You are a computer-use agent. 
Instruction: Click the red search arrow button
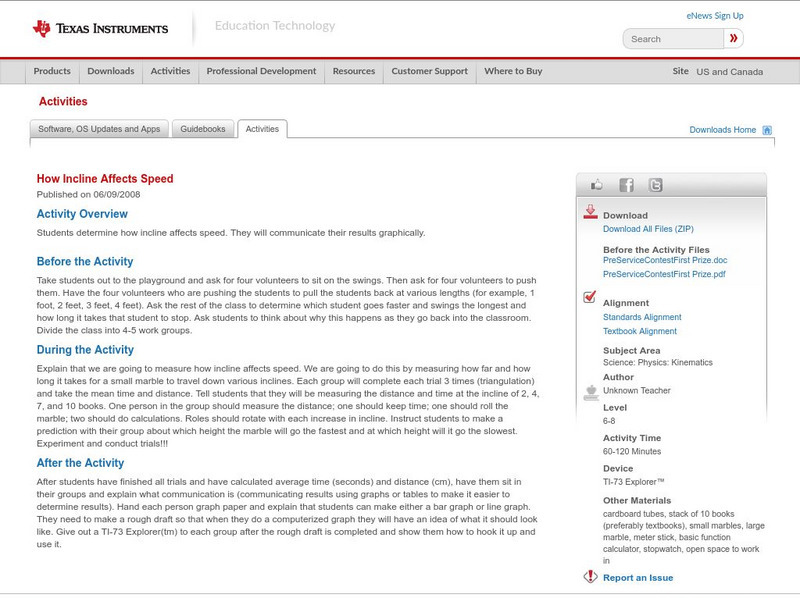[x=733, y=38]
